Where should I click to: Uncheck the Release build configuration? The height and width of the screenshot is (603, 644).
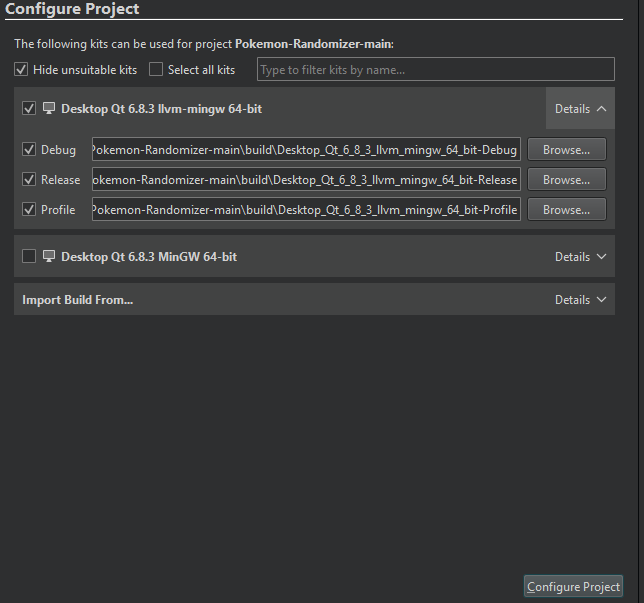(29, 180)
